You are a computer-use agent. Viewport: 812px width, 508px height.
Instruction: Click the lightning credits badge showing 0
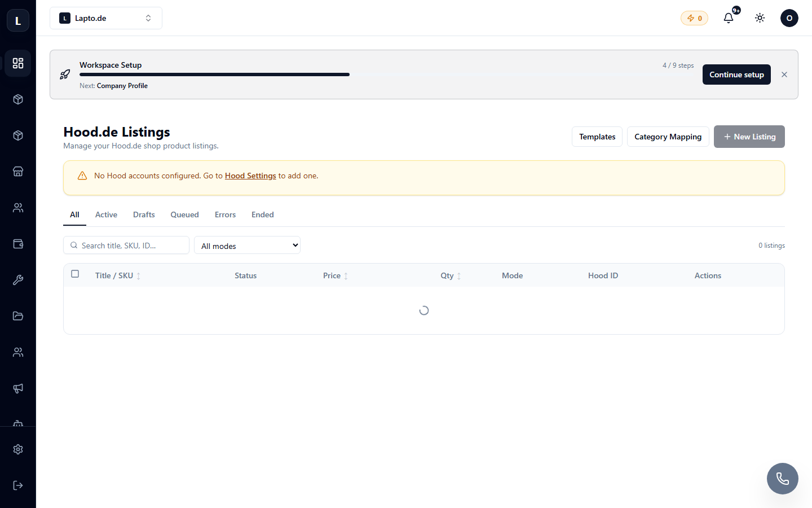pyautogui.click(x=694, y=18)
